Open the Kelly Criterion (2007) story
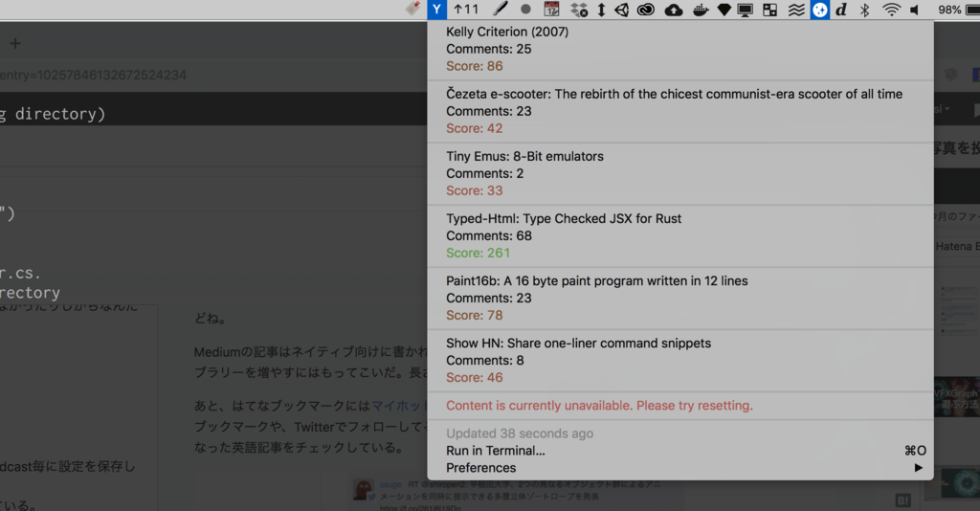Image resolution: width=980 pixels, height=511 pixels. coord(507,32)
